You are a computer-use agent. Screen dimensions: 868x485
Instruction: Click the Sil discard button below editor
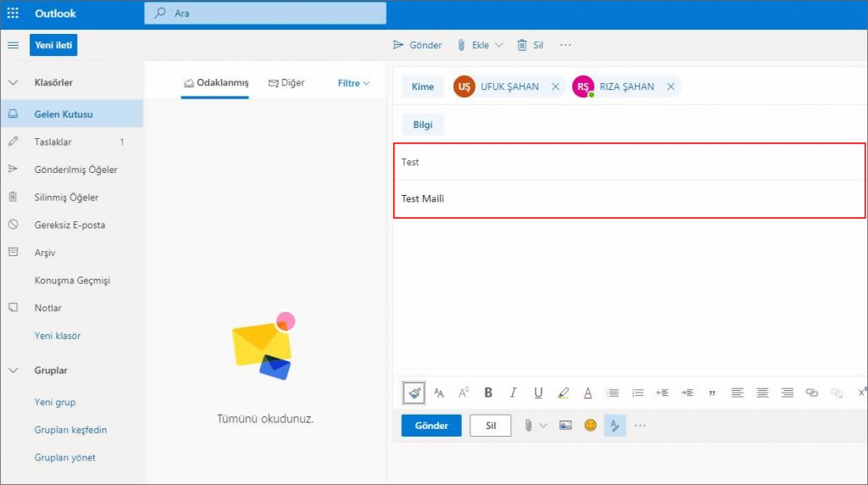pos(491,425)
